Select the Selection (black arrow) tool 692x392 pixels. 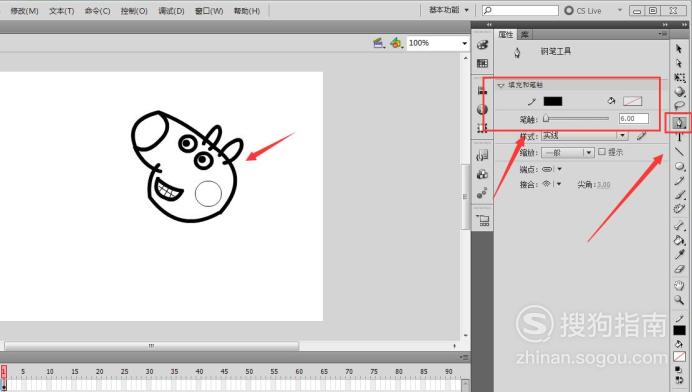[679, 49]
